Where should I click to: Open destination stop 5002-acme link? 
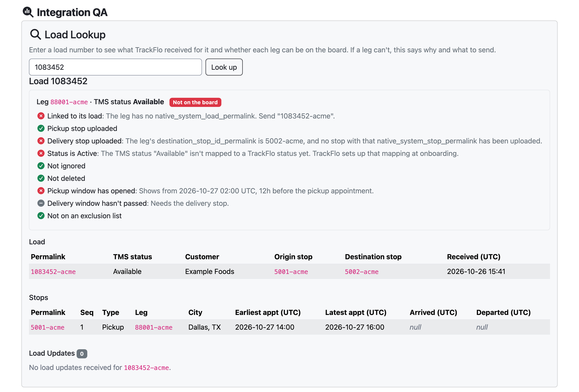click(362, 272)
